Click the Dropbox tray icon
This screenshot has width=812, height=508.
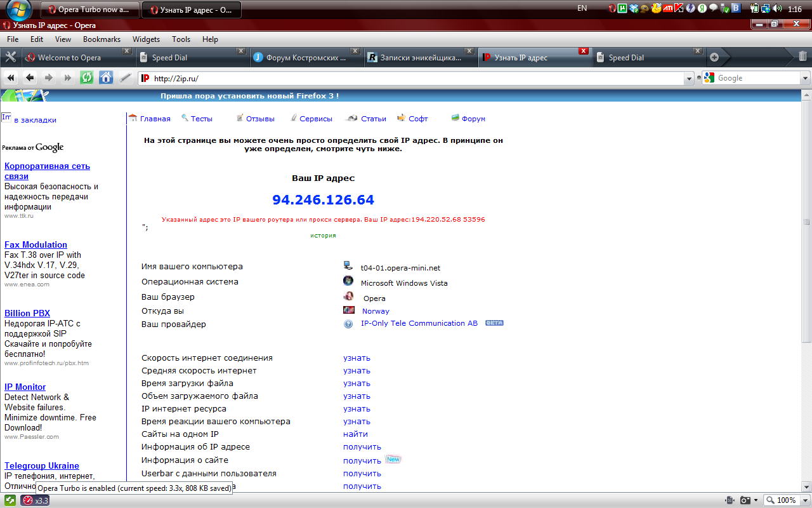[x=634, y=8]
